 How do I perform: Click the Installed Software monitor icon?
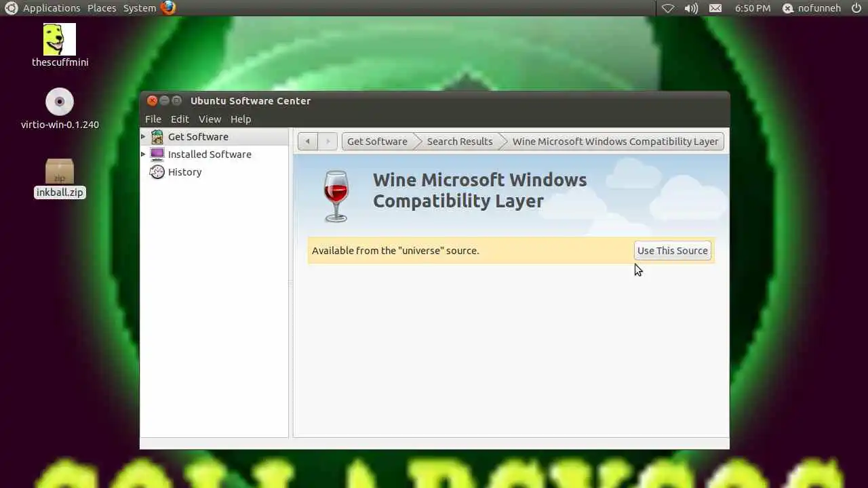[157, 155]
